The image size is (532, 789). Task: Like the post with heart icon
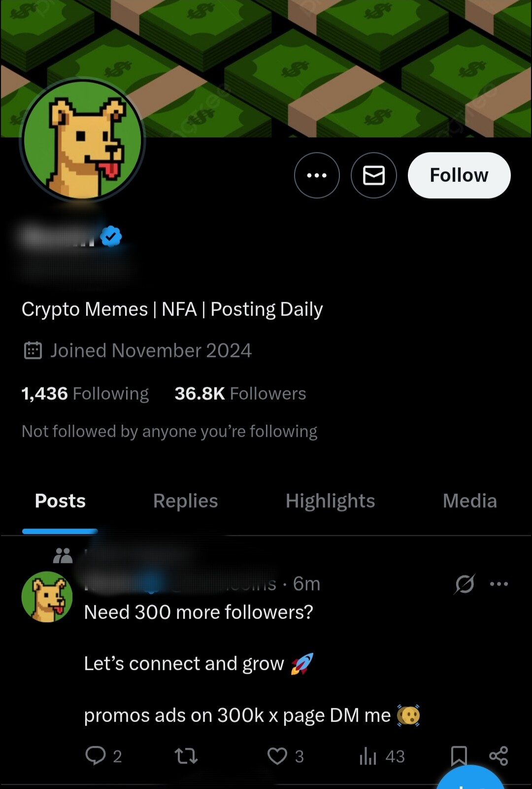click(277, 755)
